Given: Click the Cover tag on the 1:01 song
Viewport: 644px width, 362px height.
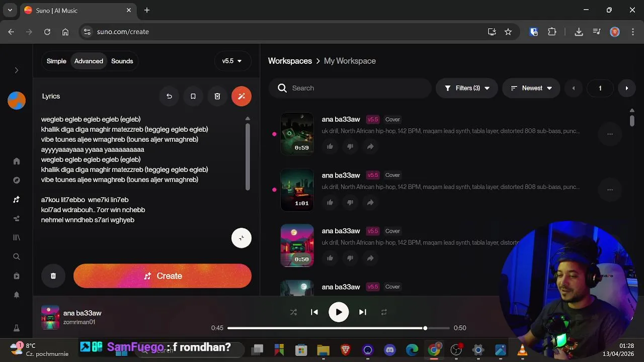Looking at the screenshot, I should click(x=392, y=175).
